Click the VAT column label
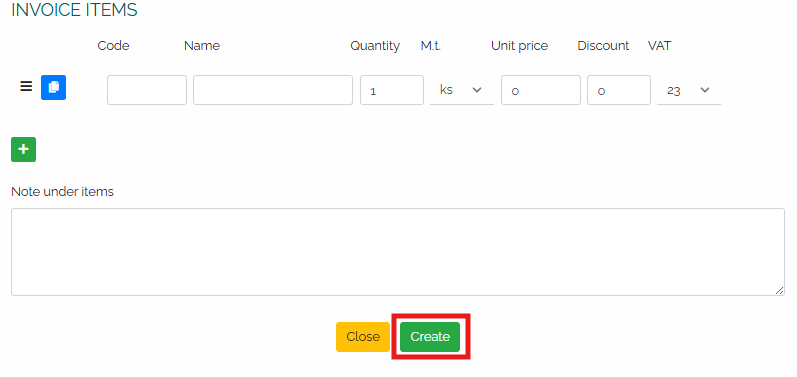The height and width of the screenshot is (377, 797). tap(659, 46)
